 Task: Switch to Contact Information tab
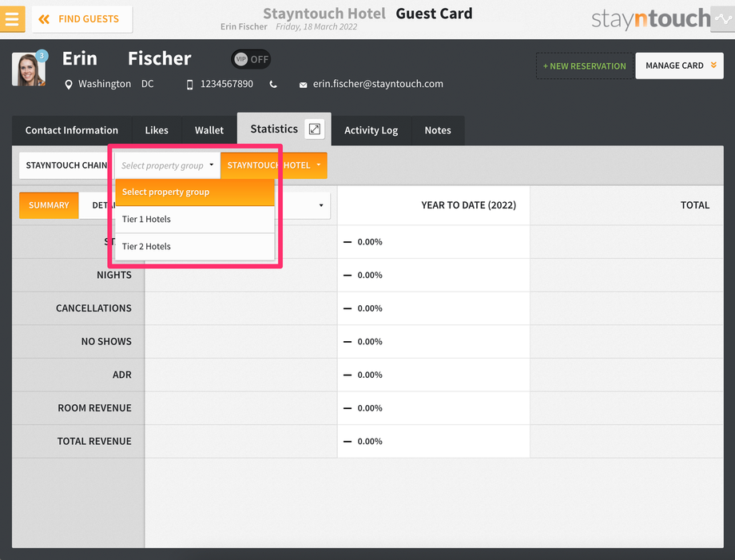coord(72,130)
